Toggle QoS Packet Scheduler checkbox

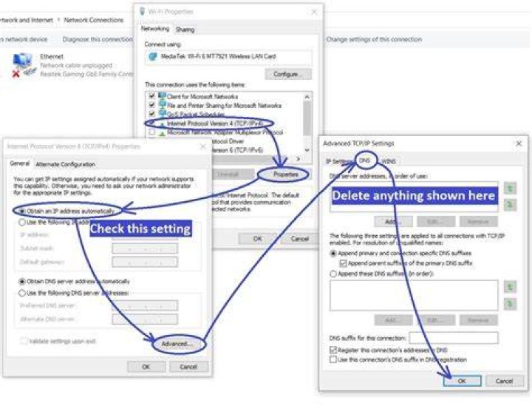tap(152, 114)
